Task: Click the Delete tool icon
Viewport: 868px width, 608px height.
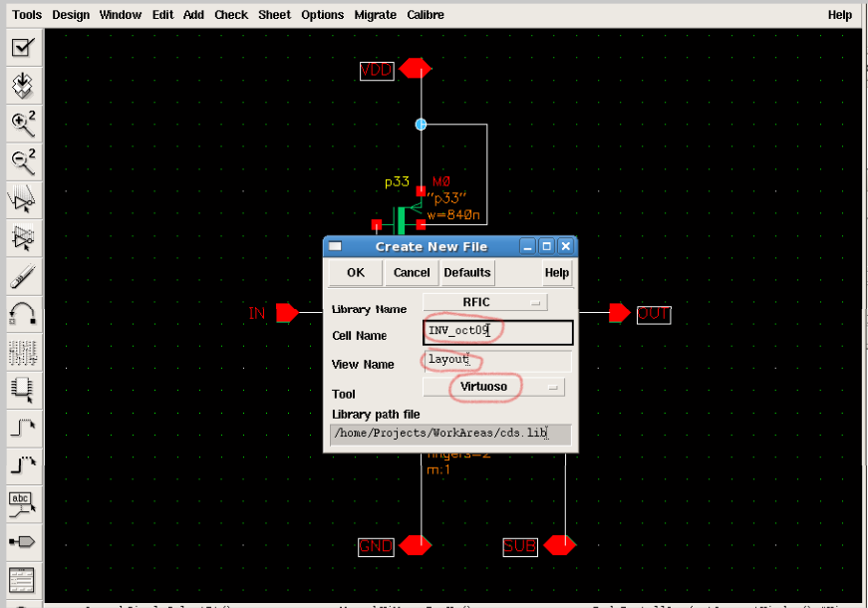Action: tap(23, 276)
